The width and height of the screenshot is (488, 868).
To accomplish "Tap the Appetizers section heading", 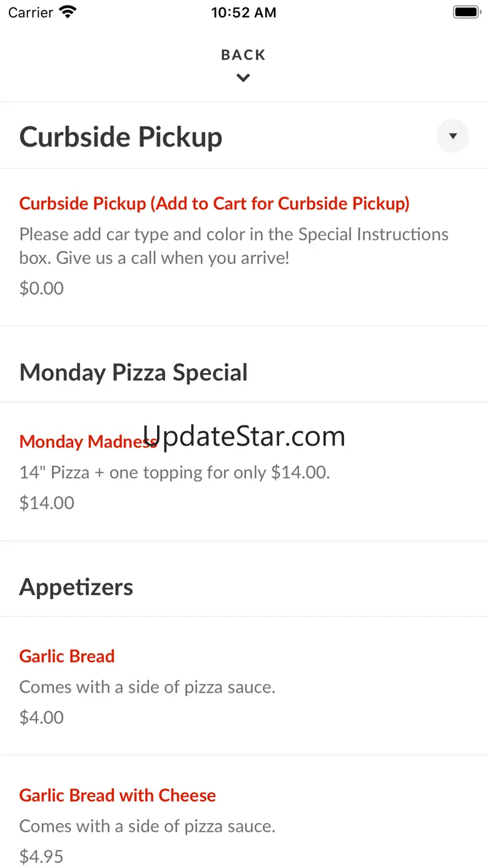I will coord(76,587).
